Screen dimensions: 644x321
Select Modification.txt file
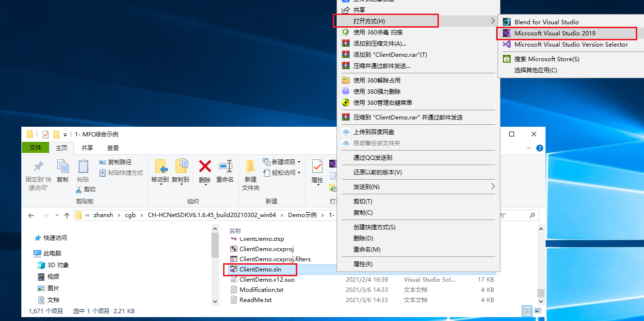pyautogui.click(x=261, y=289)
